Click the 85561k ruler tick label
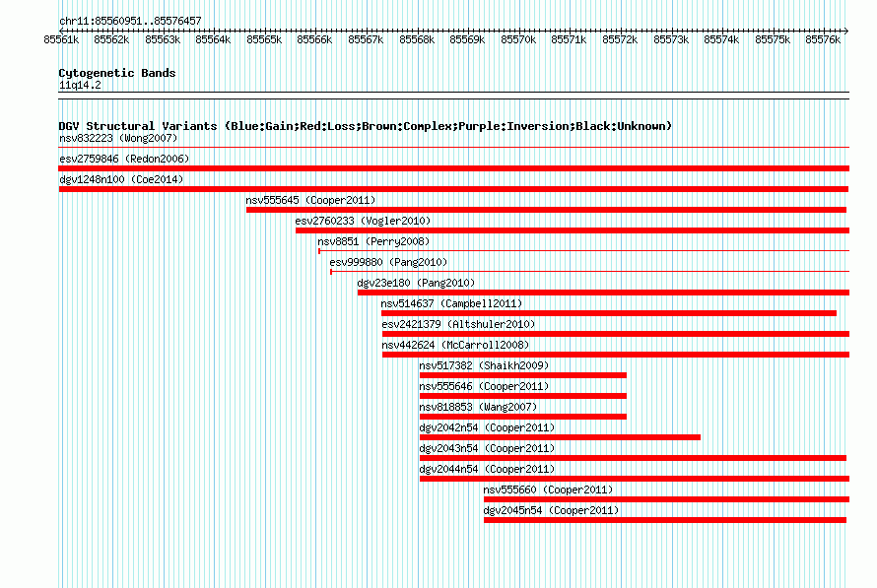The width and height of the screenshot is (877, 588). [61, 39]
